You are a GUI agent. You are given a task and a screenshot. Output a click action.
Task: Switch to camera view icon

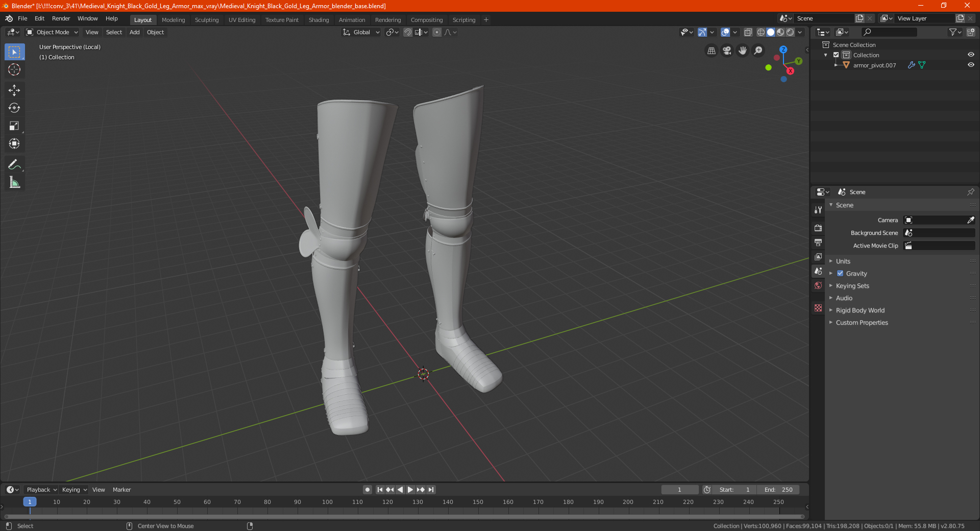[727, 51]
